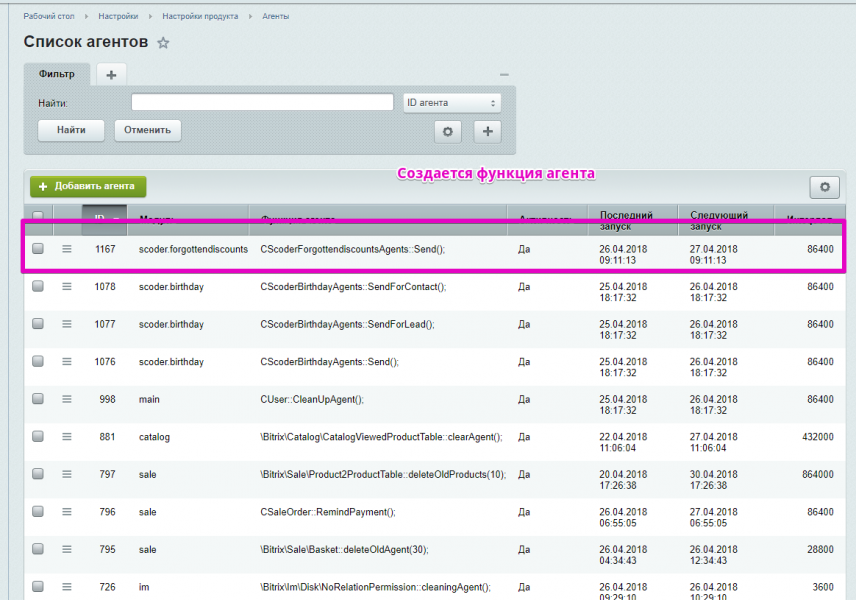Tick the checkbox for agent 881 catalog
The image size is (856, 600).
(x=38, y=436)
